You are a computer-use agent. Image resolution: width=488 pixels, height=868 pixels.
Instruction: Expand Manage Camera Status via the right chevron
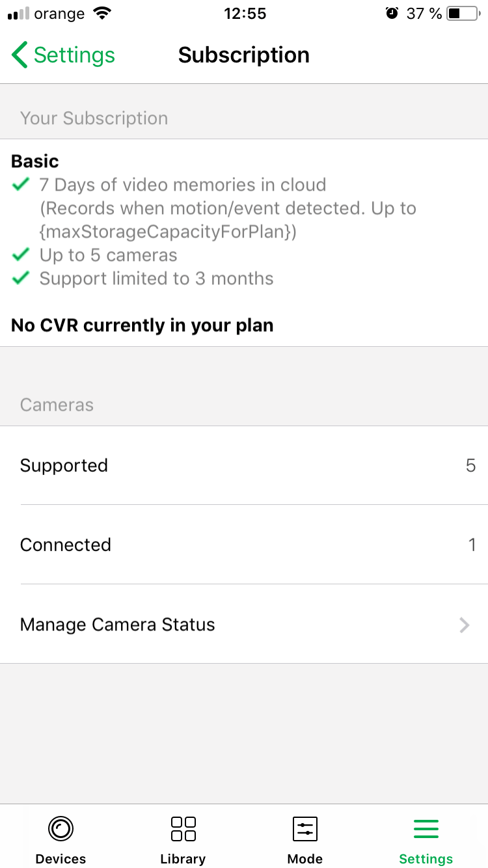click(x=464, y=625)
